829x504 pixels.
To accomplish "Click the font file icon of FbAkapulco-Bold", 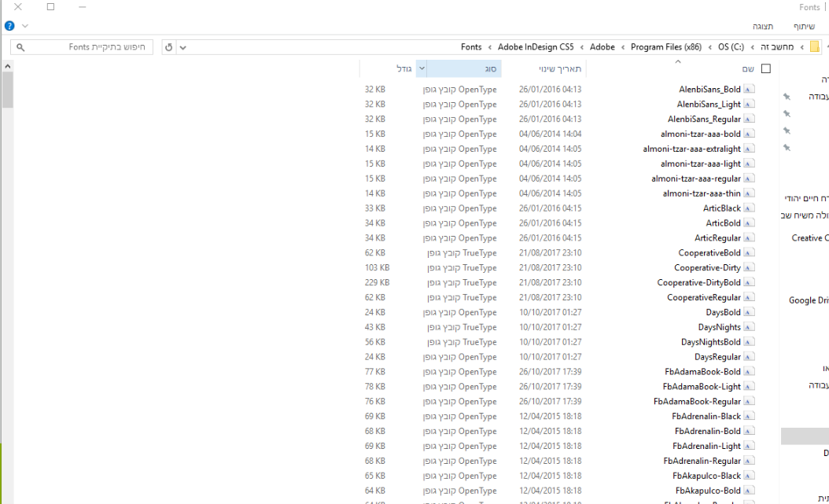I will coord(749,491).
